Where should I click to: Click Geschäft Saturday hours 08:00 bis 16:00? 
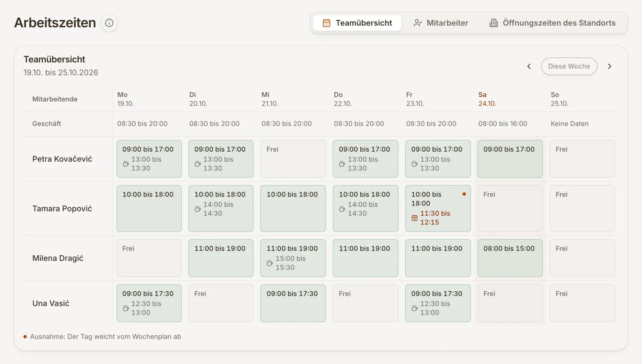coord(503,124)
